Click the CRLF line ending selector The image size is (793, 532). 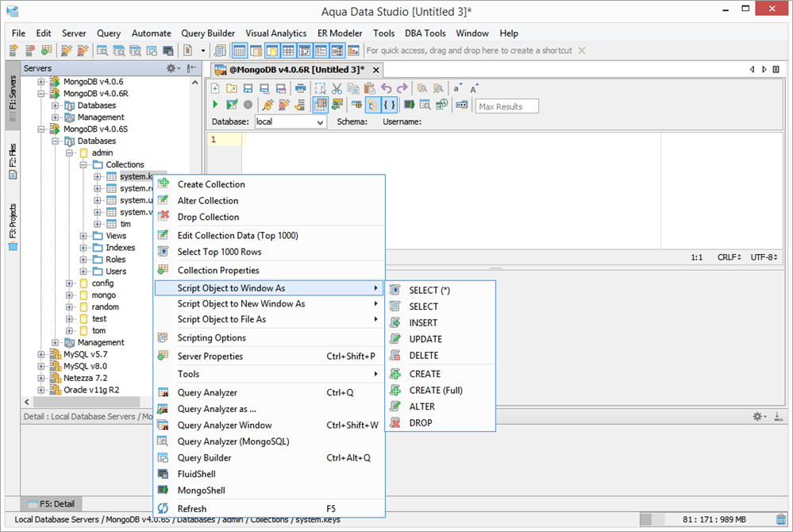pos(729,257)
